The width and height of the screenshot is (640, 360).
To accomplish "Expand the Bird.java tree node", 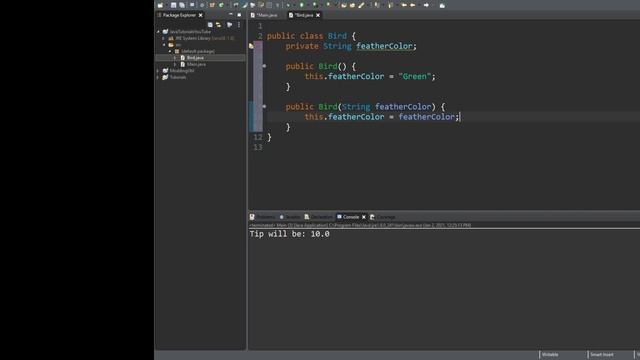I will tap(176, 58).
